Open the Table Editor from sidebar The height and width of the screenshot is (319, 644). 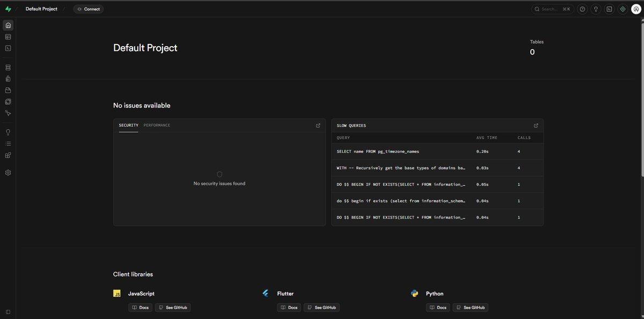coord(8,37)
